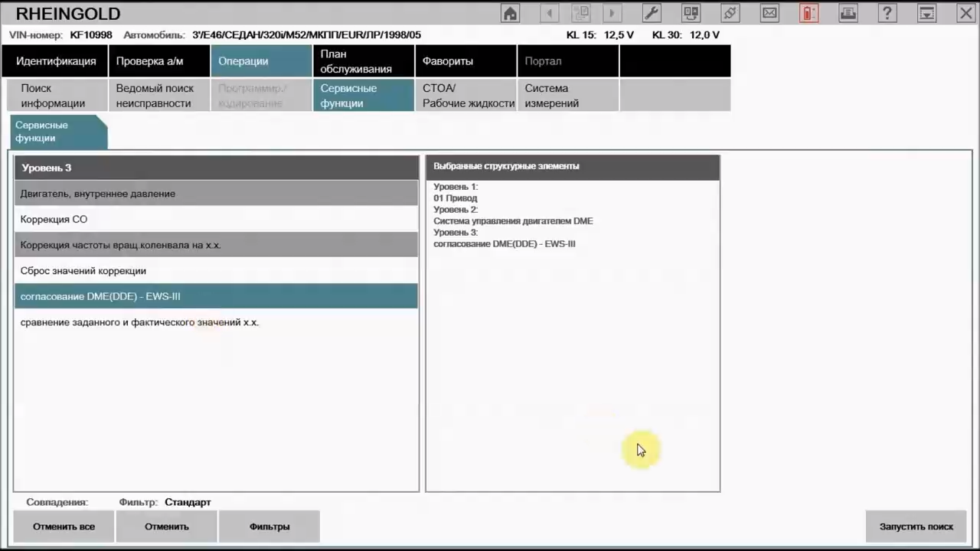Click the minimize-to-tray window icon
This screenshot has width=980, height=551.
click(x=927, y=13)
